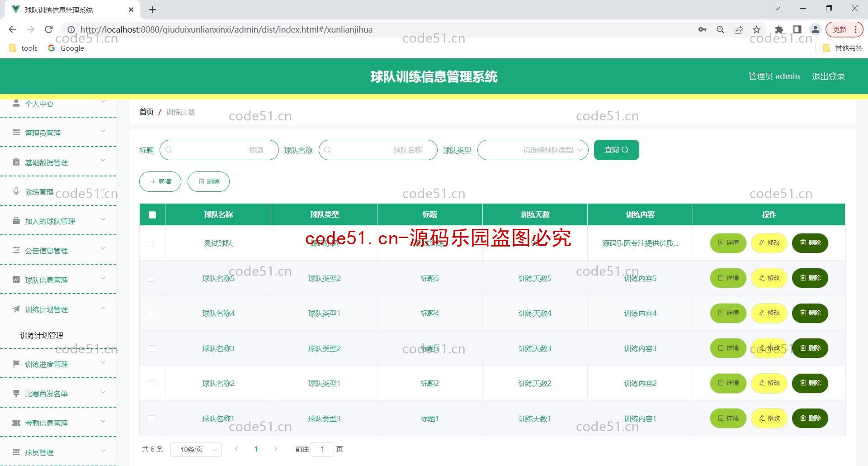Click the 个人中心 person icon in sidebar

pos(16,103)
